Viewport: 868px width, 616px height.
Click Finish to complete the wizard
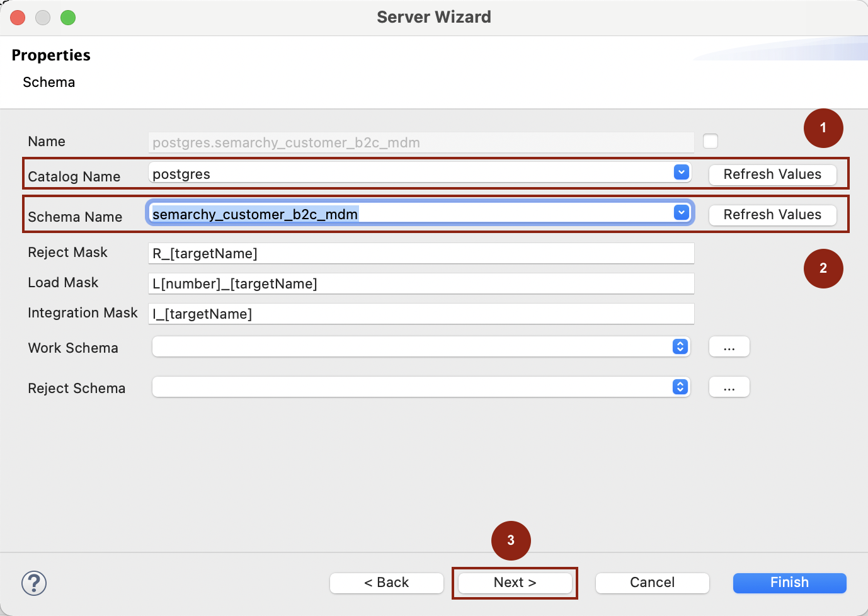(x=789, y=583)
